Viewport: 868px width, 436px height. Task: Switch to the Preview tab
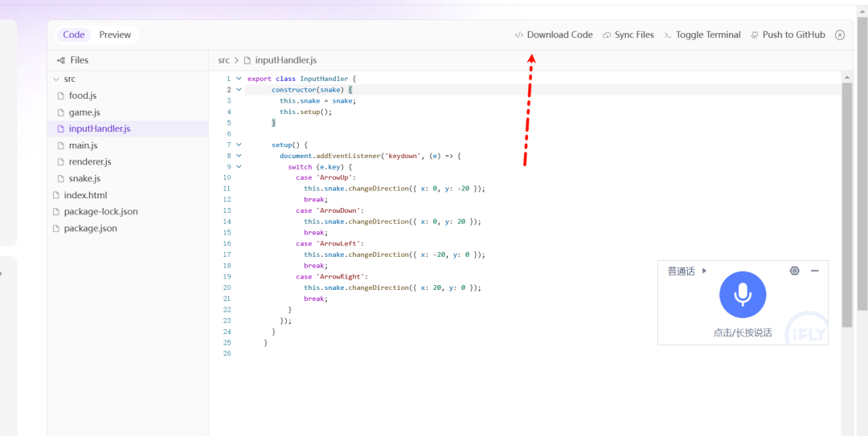tap(115, 35)
